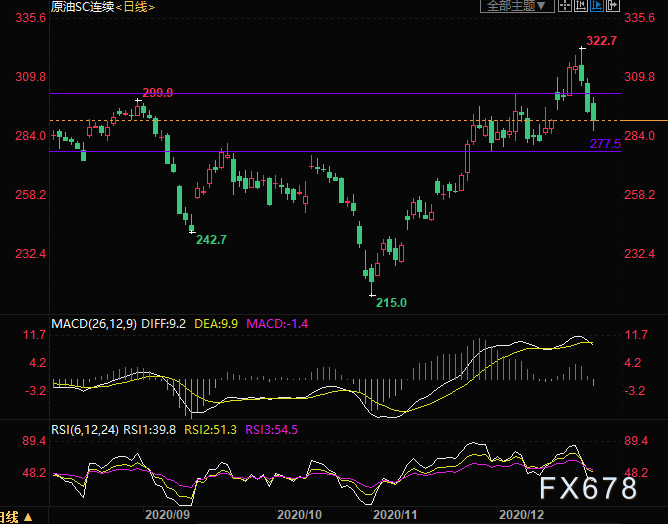Select the orange dashed horizontal price line
Viewport: 668px width, 524px height.
pos(335,121)
